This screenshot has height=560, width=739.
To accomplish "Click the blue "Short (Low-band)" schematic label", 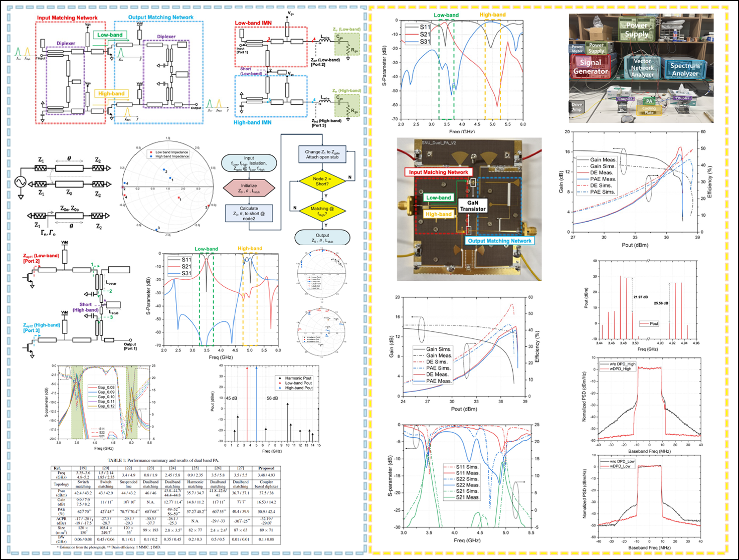I will pos(251,71).
